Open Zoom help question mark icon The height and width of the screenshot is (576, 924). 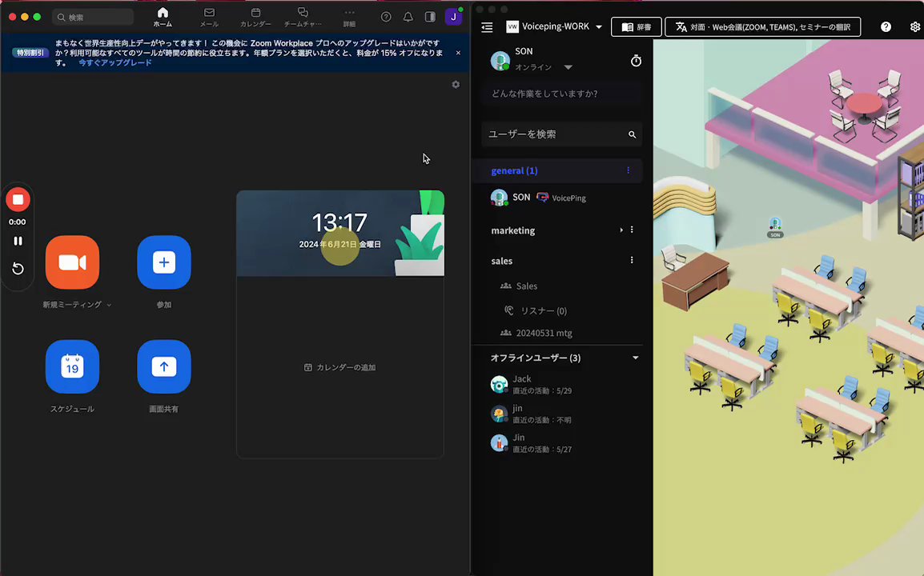point(386,17)
